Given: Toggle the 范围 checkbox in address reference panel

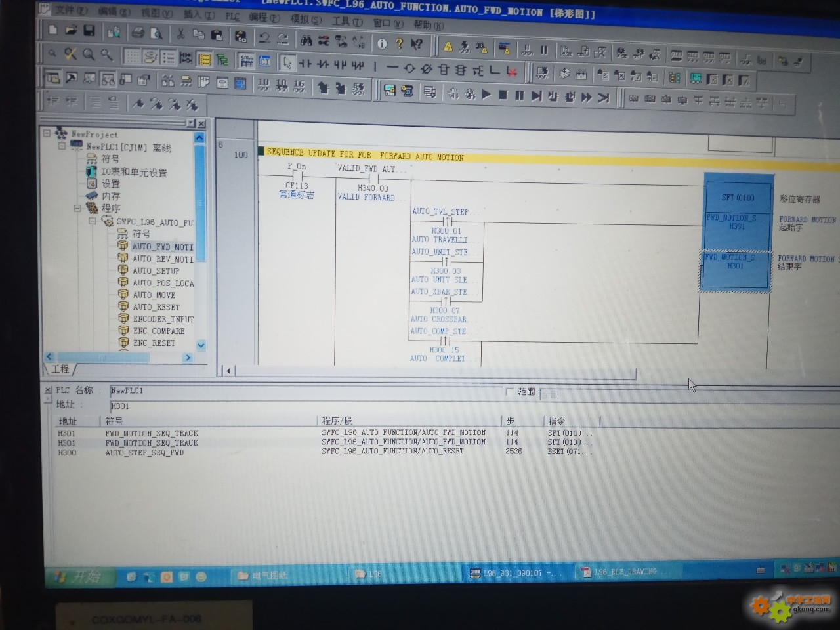Looking at the screenshot, I should 509,392.
